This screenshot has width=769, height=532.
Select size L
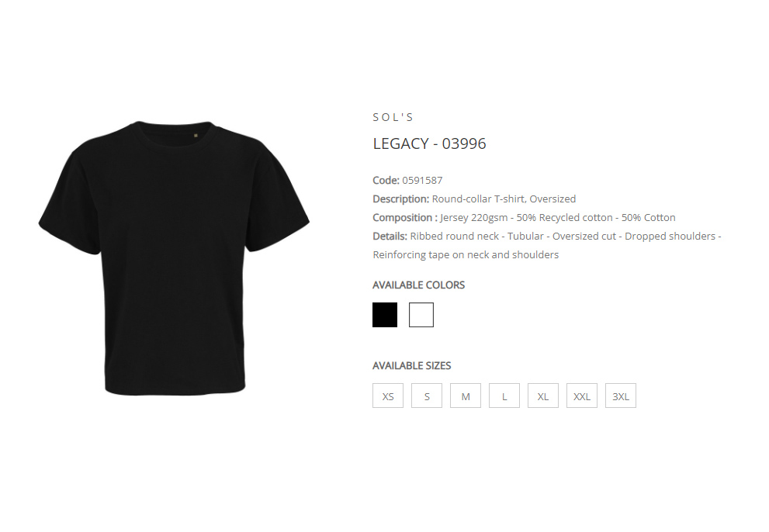click(x=504, y=396)
